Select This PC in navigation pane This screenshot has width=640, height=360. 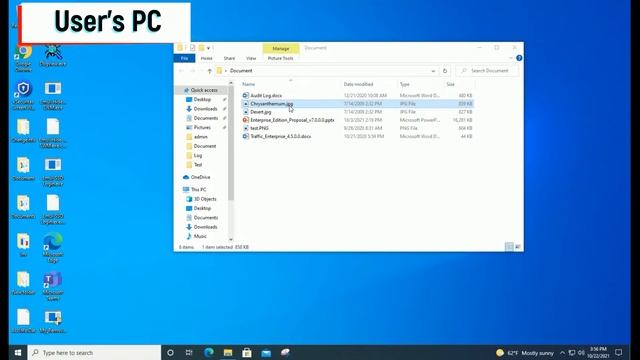click(198, 190)
